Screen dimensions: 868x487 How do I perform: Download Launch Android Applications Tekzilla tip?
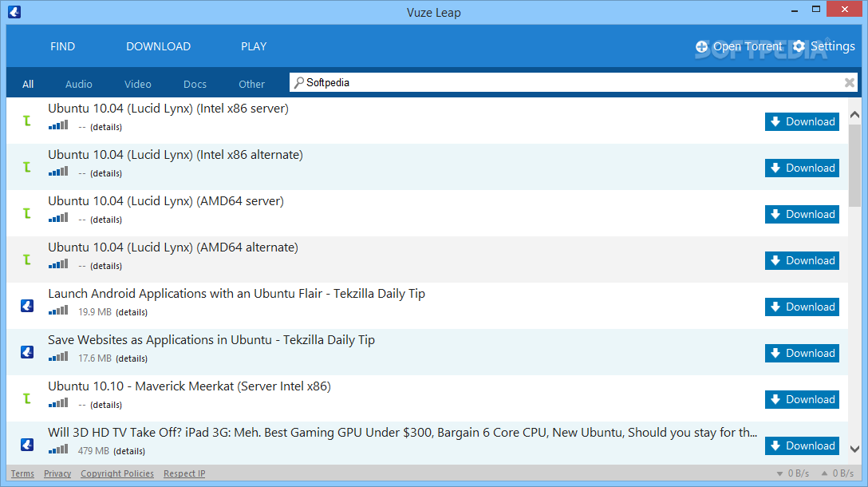802,307
